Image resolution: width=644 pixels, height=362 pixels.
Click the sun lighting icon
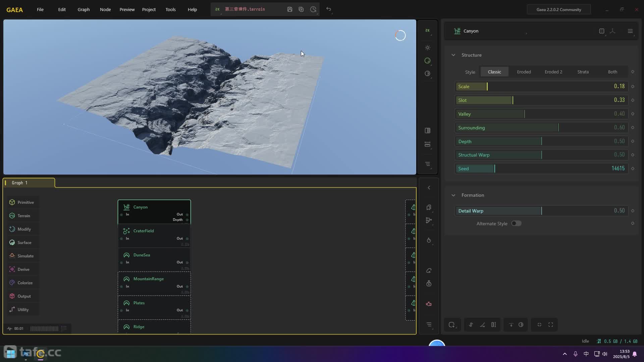[427, 48]
